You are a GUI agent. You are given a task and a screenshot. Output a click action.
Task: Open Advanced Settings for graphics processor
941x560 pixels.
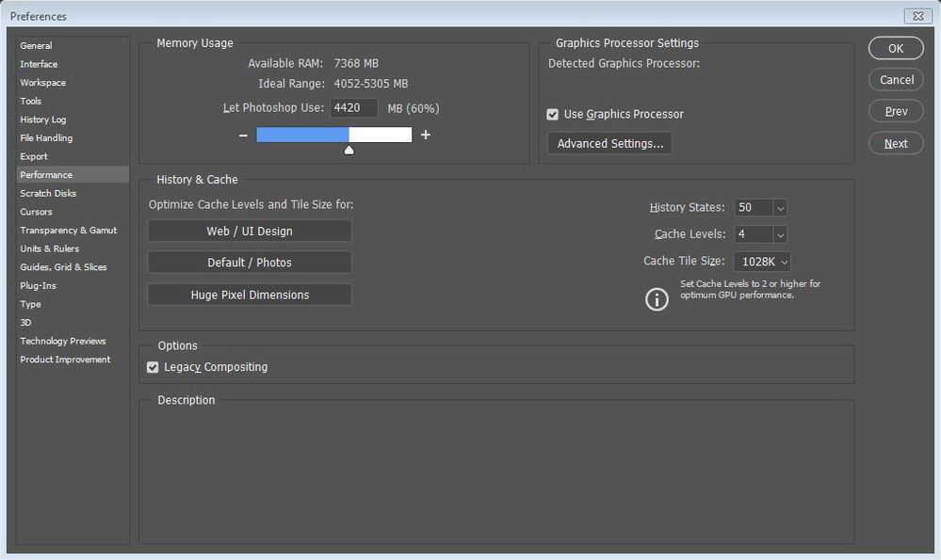pos(609,143)
